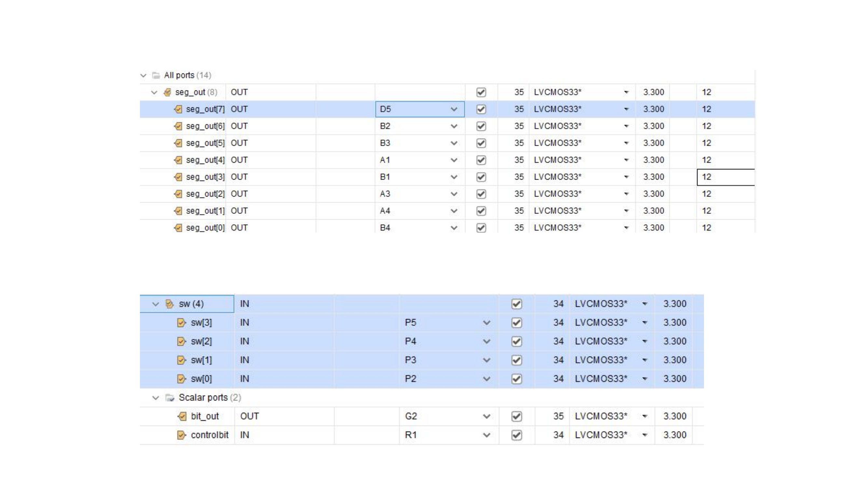Open the LVCMOS33 dropdown for seg_out[4]
The width and height of the screenshot is (868, 488).
coord(626,160)
